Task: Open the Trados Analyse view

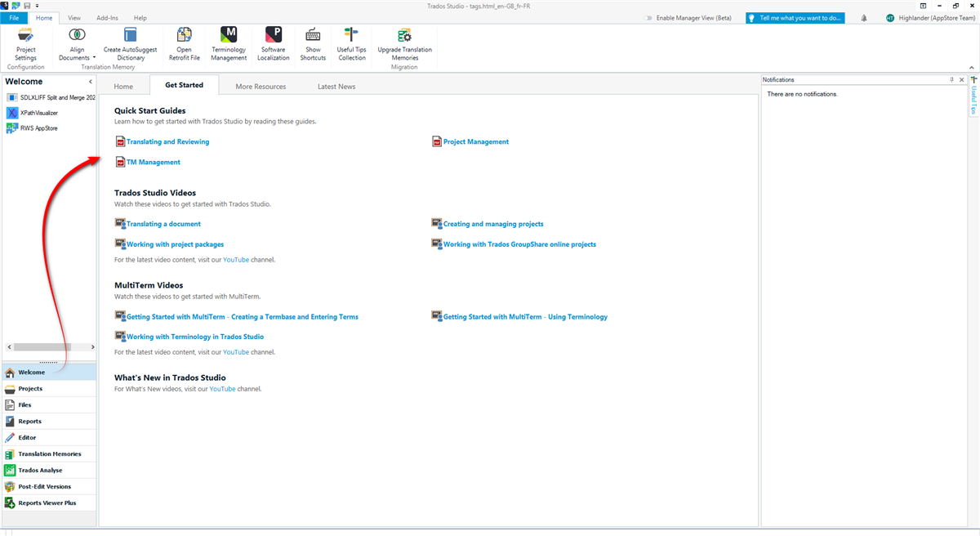Action: coord(49,471)
